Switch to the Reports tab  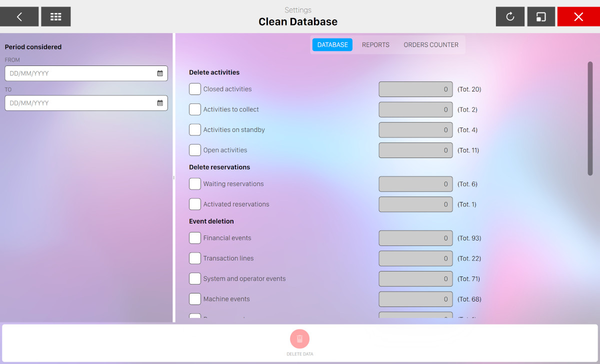point(375,45)
